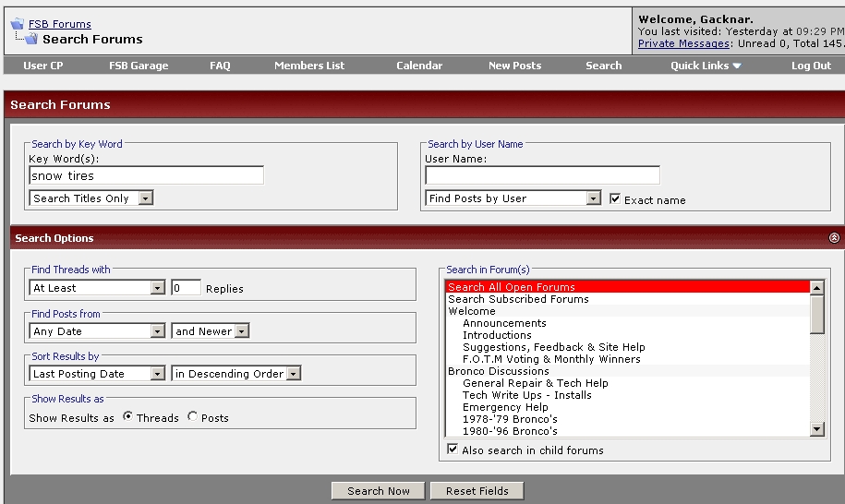Toggle Also search in child forums checkbox
This screenshot has height=504, width=845.
coord(453,449)
